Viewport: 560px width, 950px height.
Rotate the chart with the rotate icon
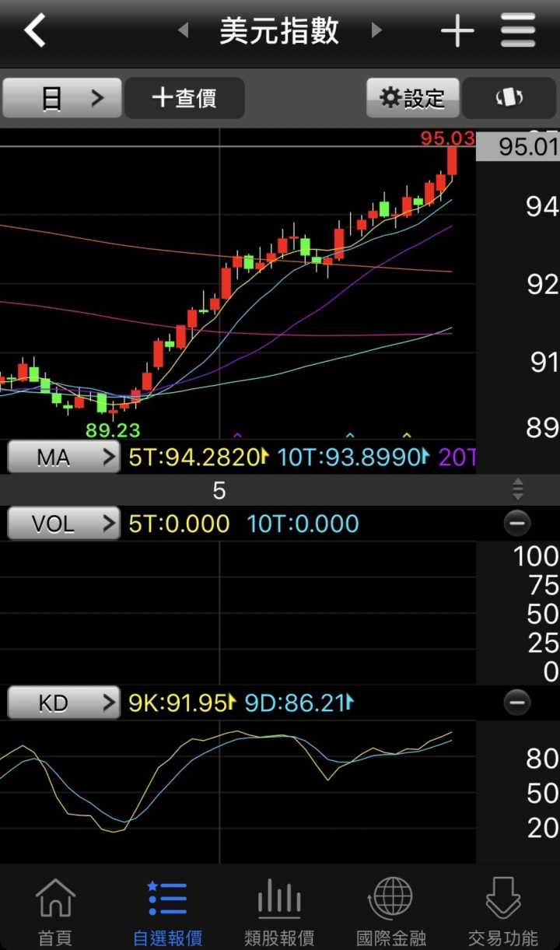[x=509, y=98]
